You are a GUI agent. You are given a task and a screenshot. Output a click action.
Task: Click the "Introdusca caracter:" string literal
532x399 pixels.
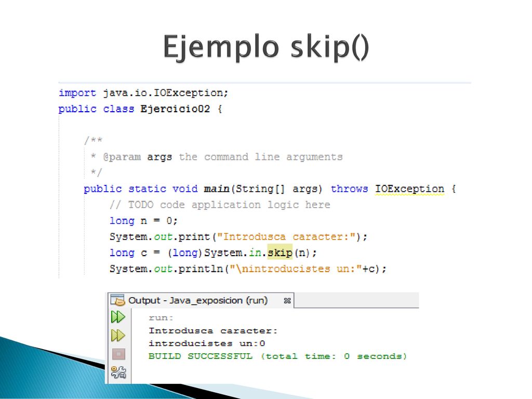pyautogui.click(x=286, y=236)
